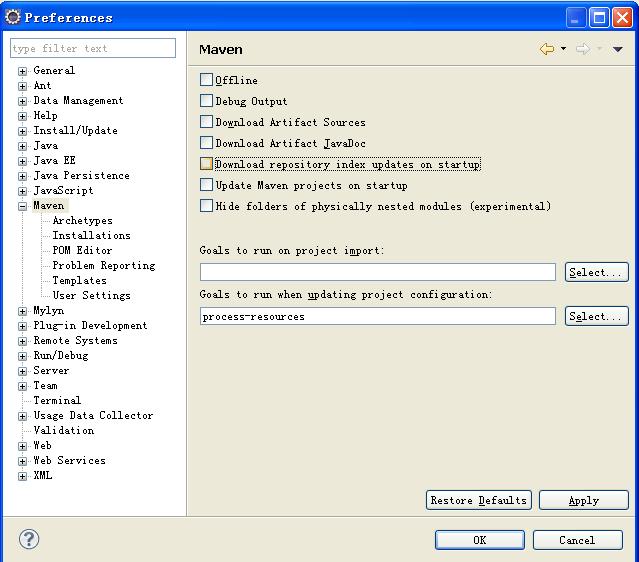639x562 pixels.
Task: Focus the type filter text field
Action: tap(93, 48)
